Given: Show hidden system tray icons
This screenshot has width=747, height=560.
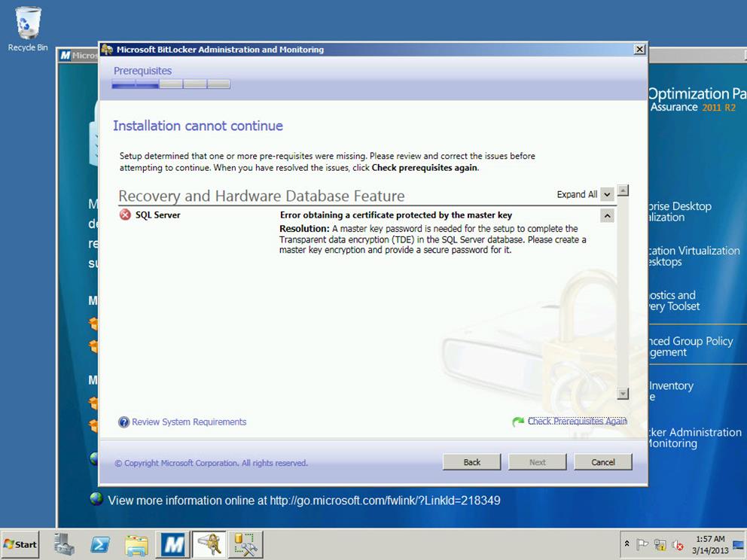Looking at the screenshot, I should [627, 543].
